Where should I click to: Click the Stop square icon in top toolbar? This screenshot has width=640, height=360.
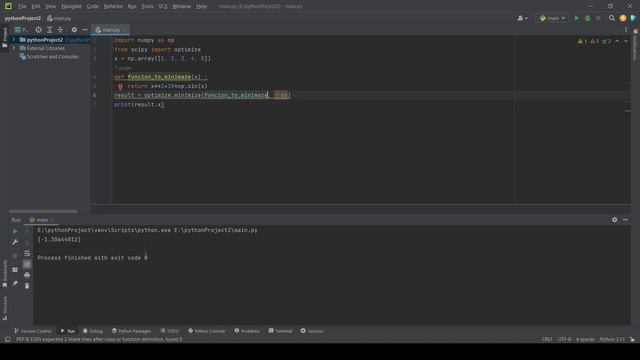click(x=598, y=18)
